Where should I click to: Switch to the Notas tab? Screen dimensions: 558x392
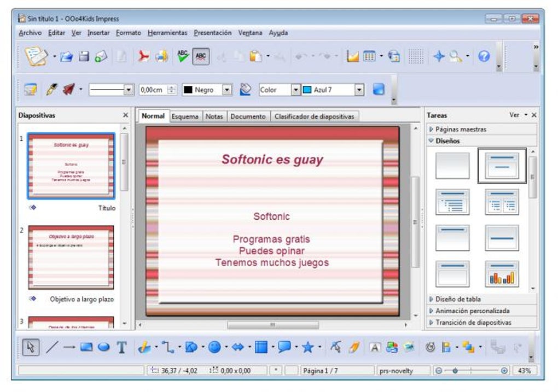[x=214, y=116]
